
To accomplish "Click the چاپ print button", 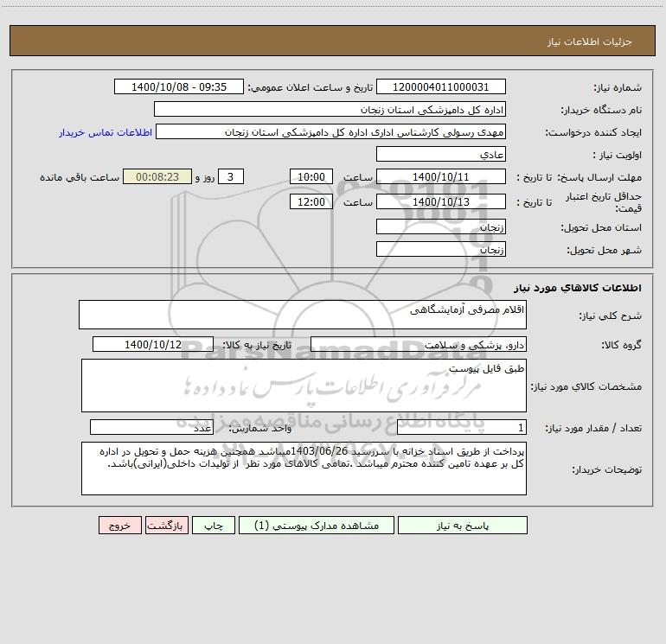I will tap(214, 526).
